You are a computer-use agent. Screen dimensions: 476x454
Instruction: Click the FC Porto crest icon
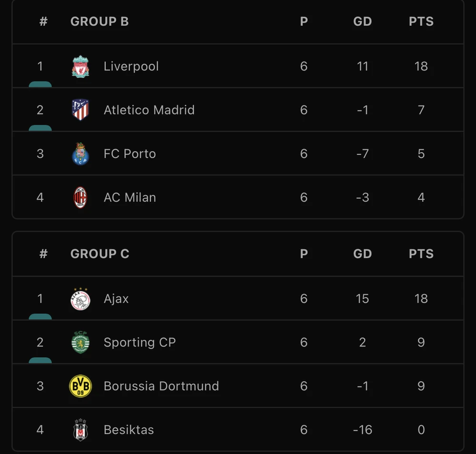click(x=80, y=154)
